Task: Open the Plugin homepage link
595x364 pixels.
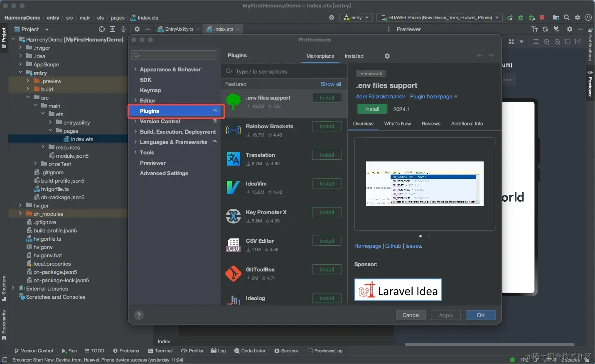Action: tap(433, 96)
